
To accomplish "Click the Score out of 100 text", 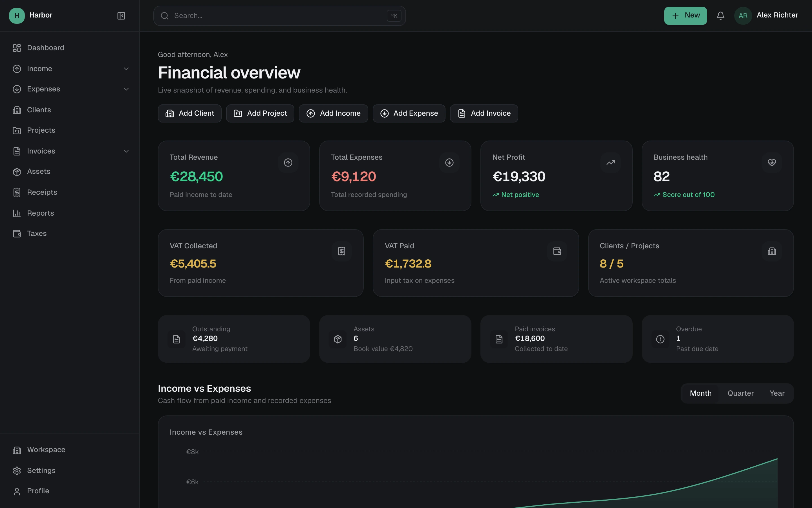I will (x=689, y=195).
